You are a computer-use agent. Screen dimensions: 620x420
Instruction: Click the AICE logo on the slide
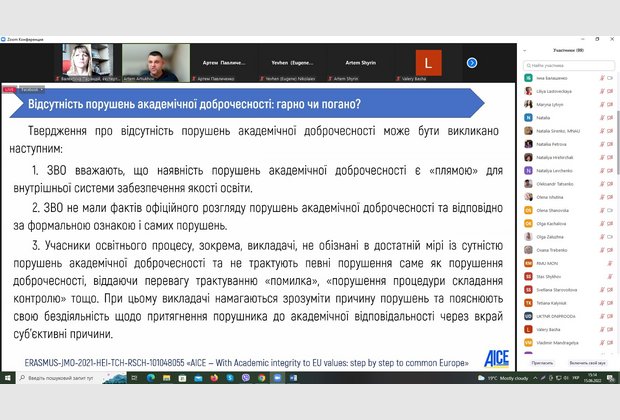[x=497, y=358]
